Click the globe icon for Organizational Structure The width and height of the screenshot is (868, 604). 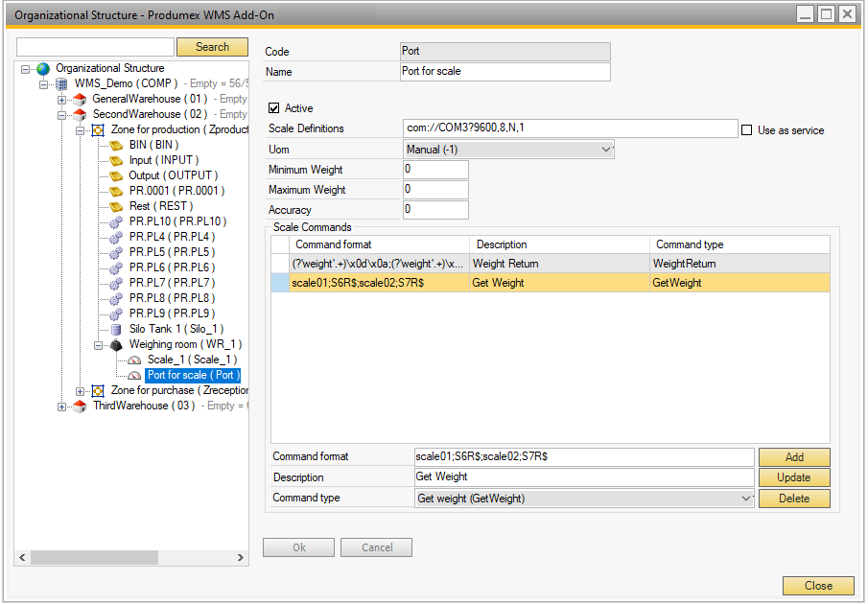pyautogui.click(x=43, y=68)
